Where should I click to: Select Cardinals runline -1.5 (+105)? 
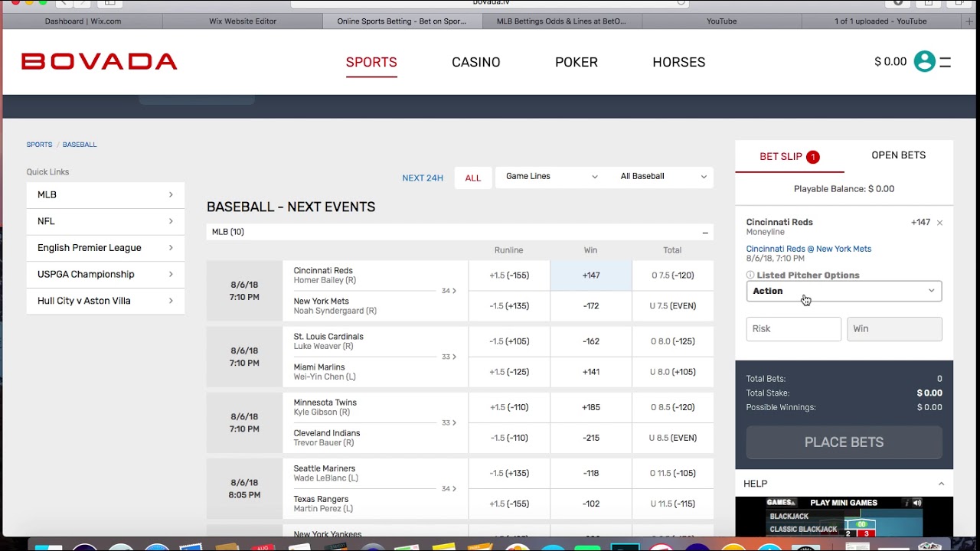[x=509, y=341]
